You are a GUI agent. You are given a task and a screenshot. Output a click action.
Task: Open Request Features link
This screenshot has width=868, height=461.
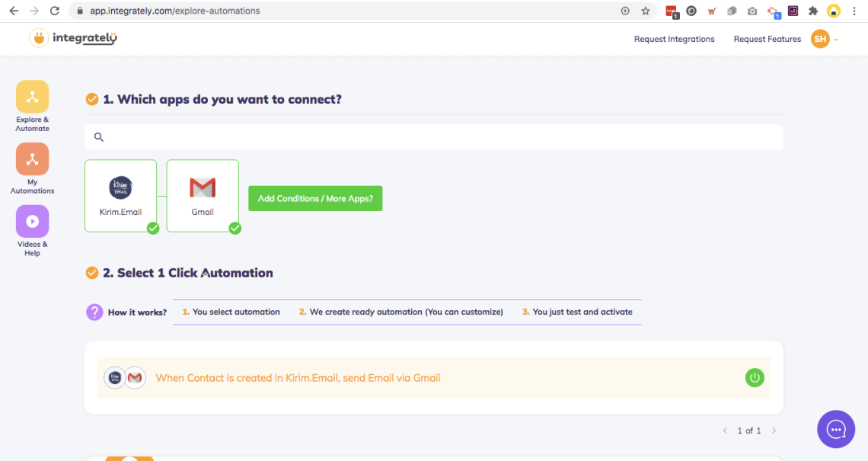(x=767, y=40)
